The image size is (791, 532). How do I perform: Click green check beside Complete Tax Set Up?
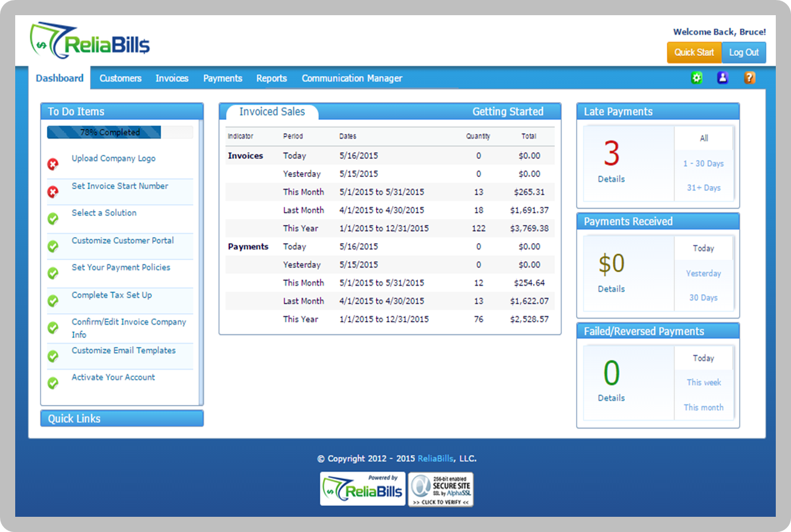[53, 300]
